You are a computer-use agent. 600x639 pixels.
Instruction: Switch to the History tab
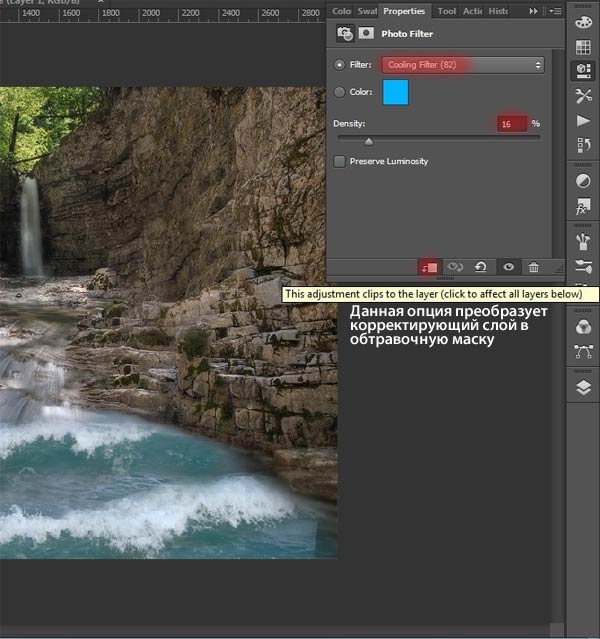click(x=498, y=11)
